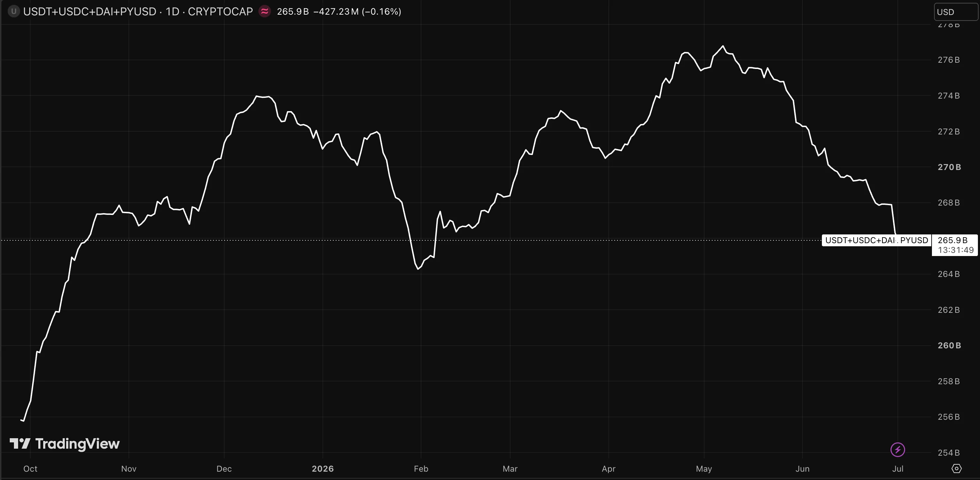This screenshot has width=980, height=480.
Task: Open chart settings gear at axis corner
Action: (x=956, y=469)
